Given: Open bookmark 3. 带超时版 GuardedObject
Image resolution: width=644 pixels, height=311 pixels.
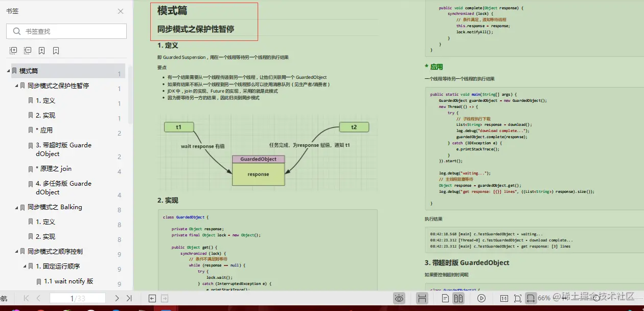Looking at the screenshot, I should click(x=63, y=149).
